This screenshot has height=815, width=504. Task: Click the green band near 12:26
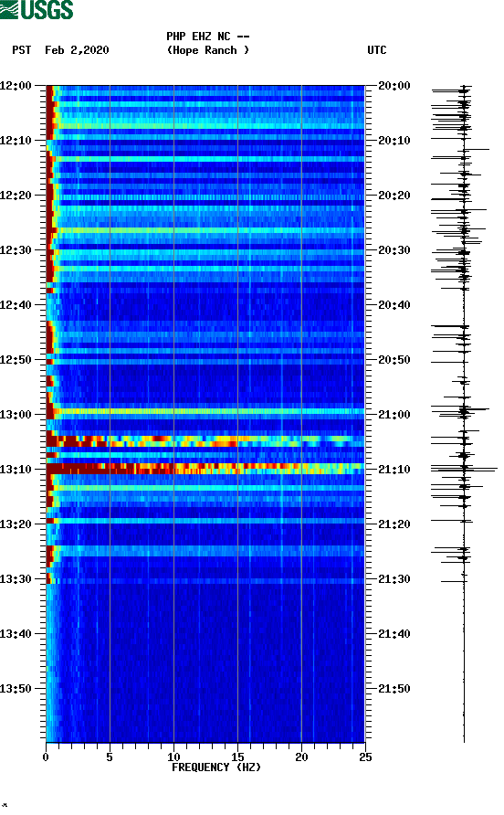tap(205, 230)
